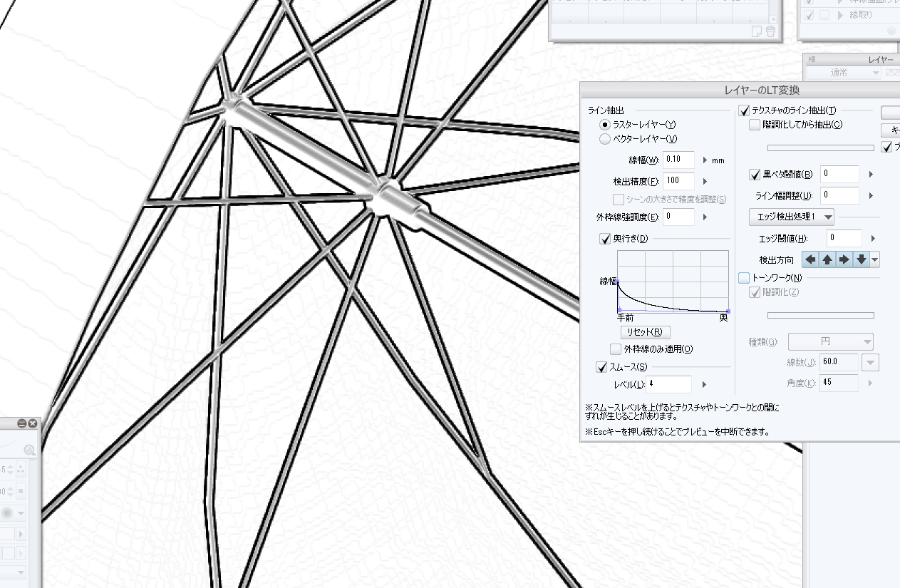The height and width of the screenshot is (588, 900).
Task: Click the top panel scroll down arrow
Action: coord(774,19)
